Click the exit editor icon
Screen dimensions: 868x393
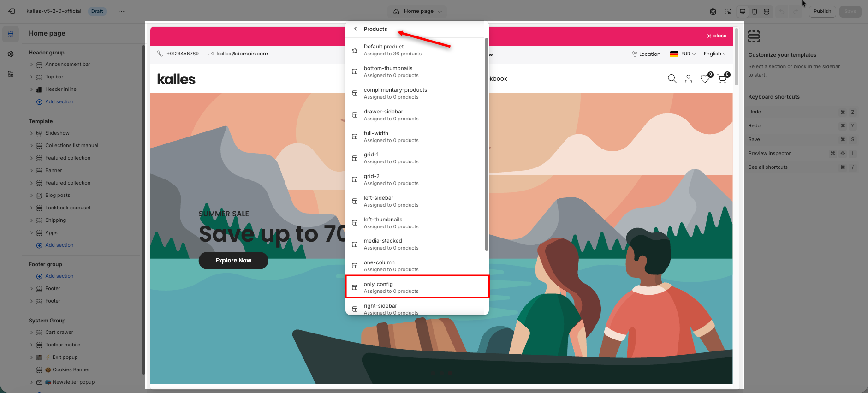(x=12, y=11)
